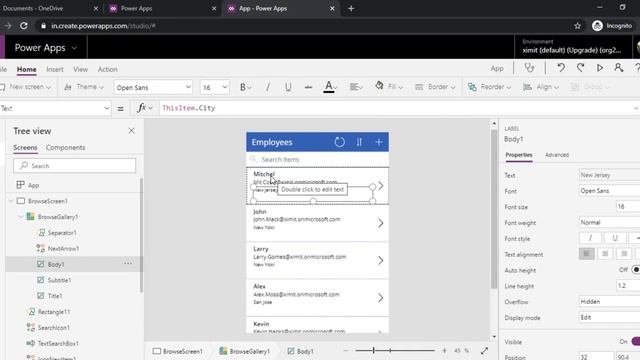Open the New screen dropdown
This screenshot has height=360, width=640.
tap(26, 87)
